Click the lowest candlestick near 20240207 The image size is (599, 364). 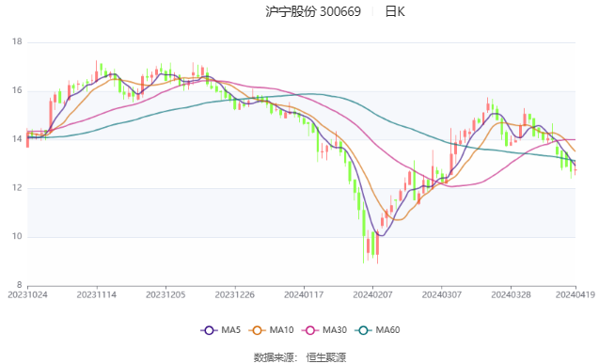click(377, 245)
